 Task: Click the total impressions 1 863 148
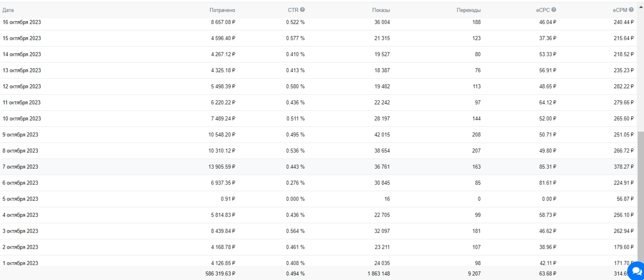coord(379,274)
